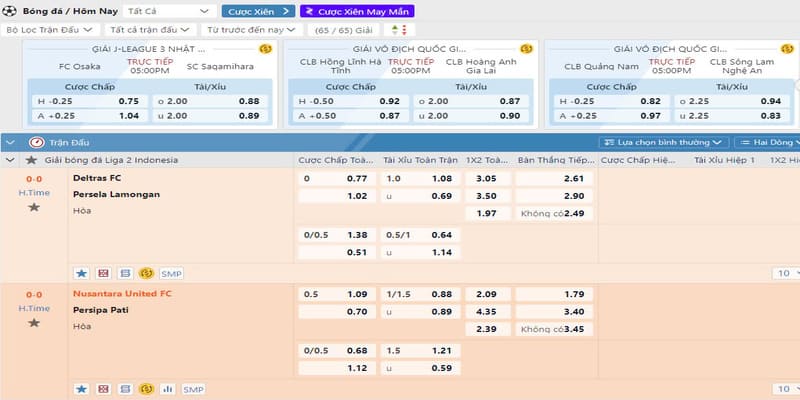Screen dimensions: 800x400
Task: Collapse the Liga 2 Indonesia league chevron
Action: coord(10,160)
